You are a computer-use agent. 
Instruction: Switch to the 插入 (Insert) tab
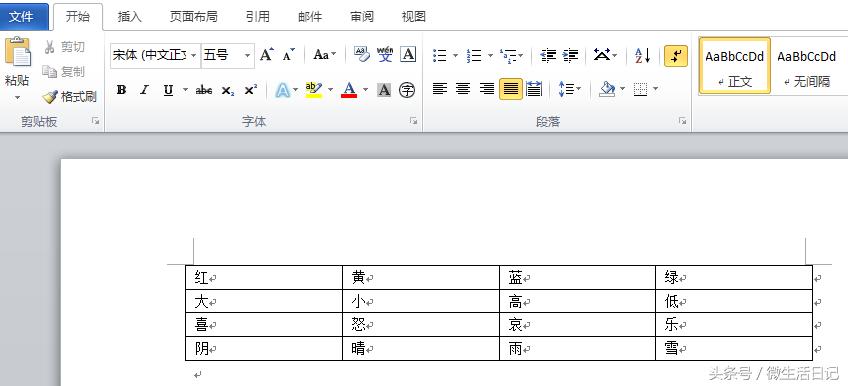(130, 17)
